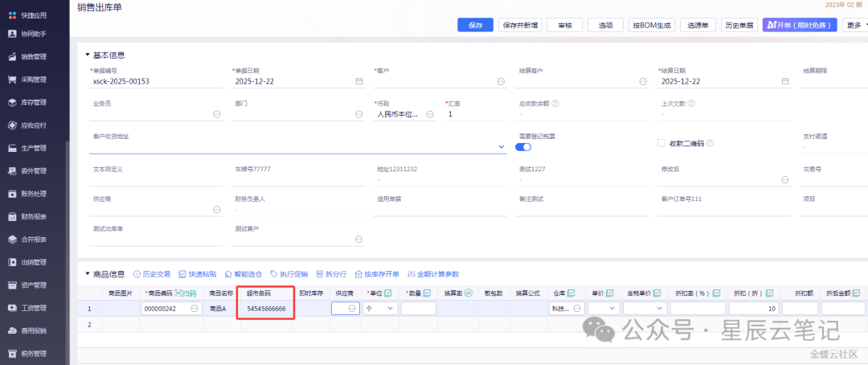
Task: Click the 审核 button
Action: [x=564, y=25]
